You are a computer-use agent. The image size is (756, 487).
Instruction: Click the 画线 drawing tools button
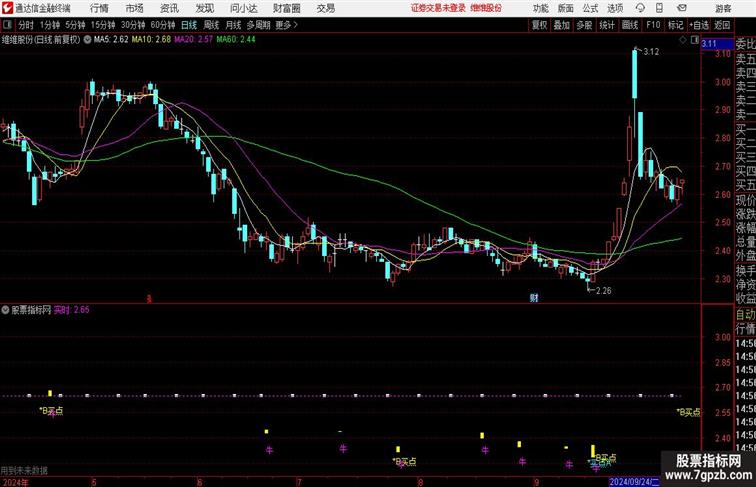[630, 25]
